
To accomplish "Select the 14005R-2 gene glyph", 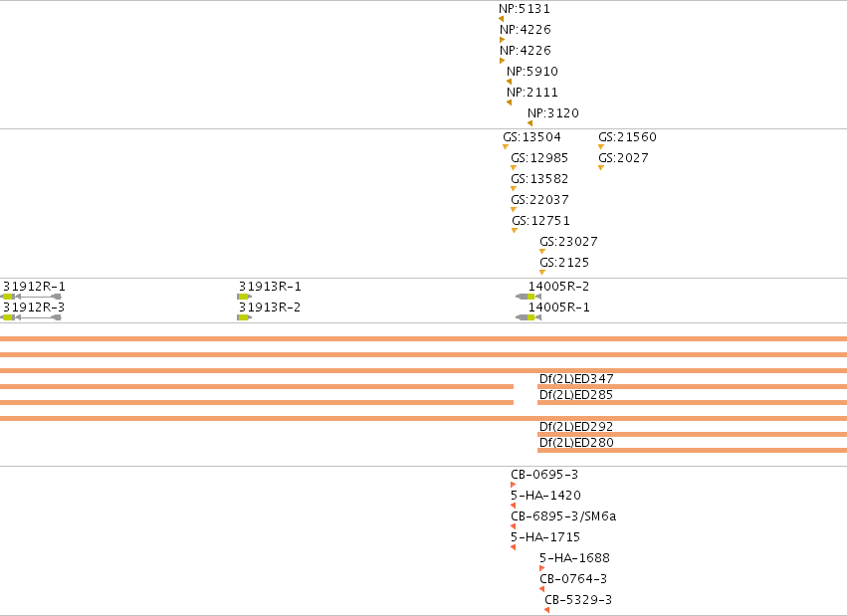I will tap(529, 297).
